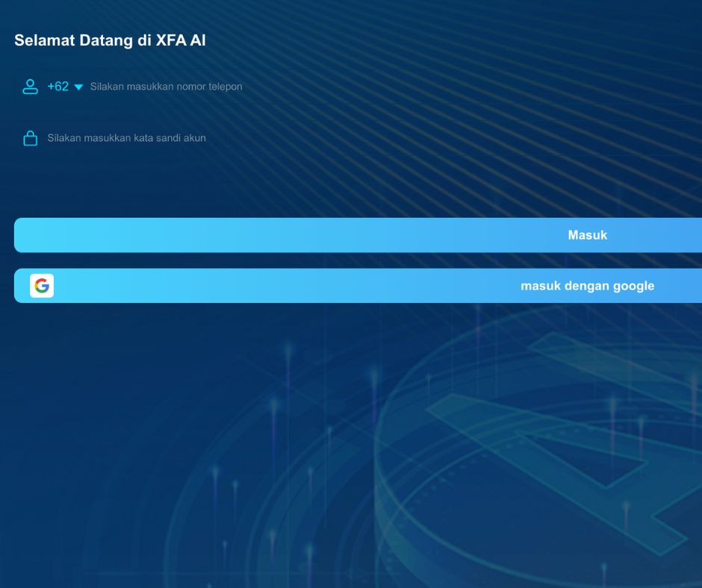The width and height of the screenshot is (702, 588).
Task: Click the user profile icon beside +62
Action: [30, 87]
